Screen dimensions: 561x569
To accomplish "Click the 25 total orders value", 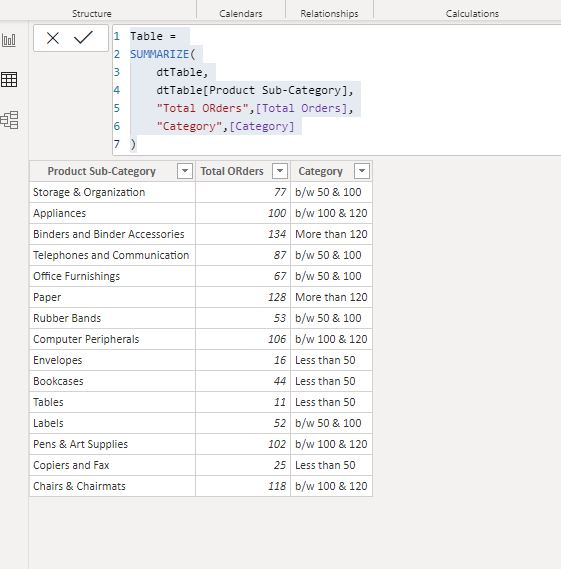I will (x=280, y=466).
